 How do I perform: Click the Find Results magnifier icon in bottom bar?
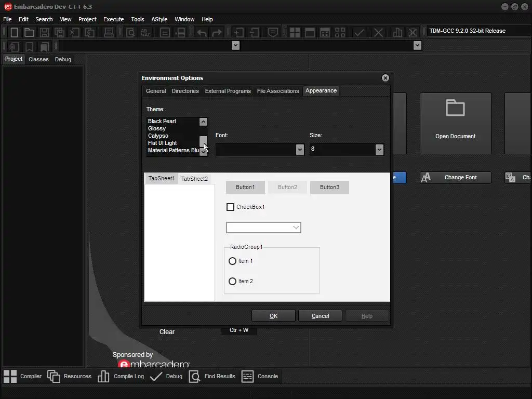tap(194, 376)
